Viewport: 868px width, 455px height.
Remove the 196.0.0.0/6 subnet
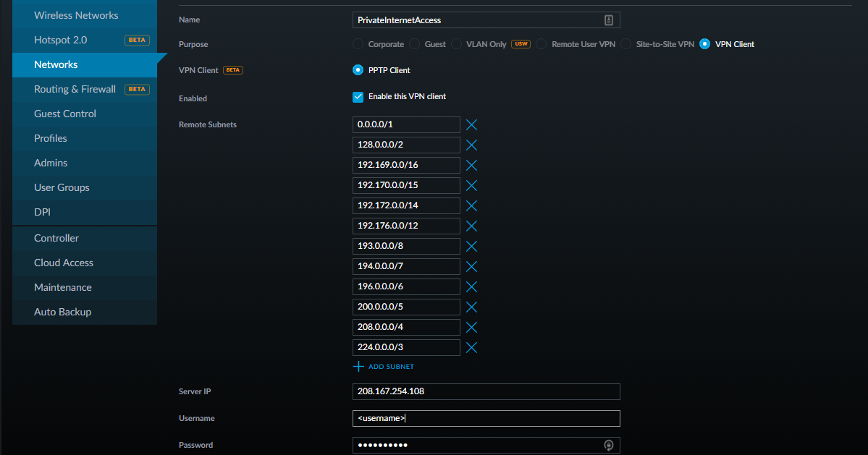point(471,286)
